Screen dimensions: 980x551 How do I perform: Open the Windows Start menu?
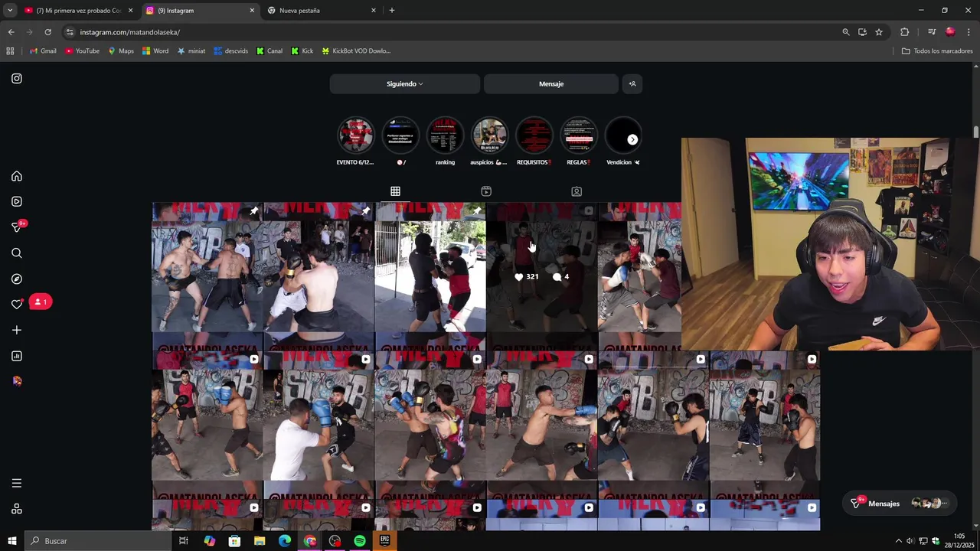(x=12, y=541)
